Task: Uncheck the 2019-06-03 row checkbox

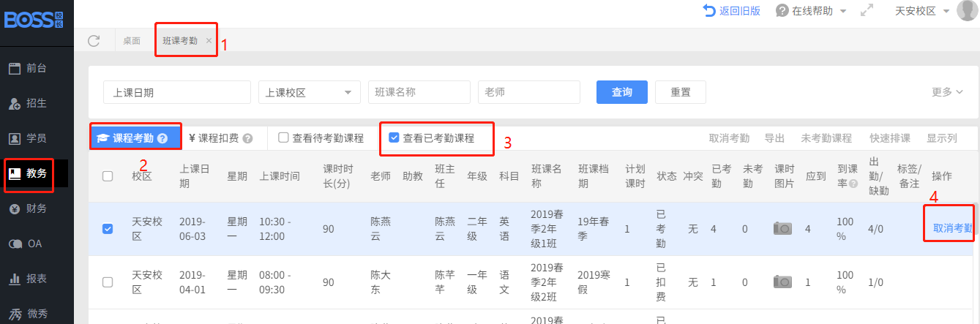Action: (x=108, y=229)
